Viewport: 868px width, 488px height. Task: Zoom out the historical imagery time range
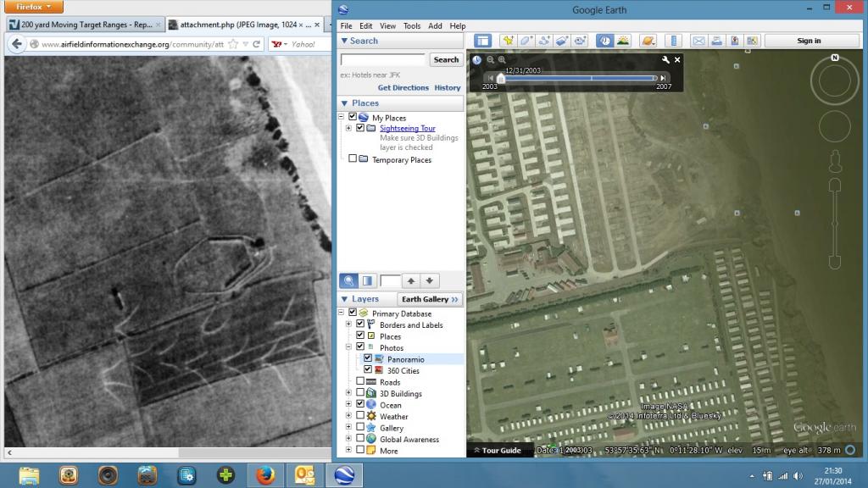click(491, 60)
